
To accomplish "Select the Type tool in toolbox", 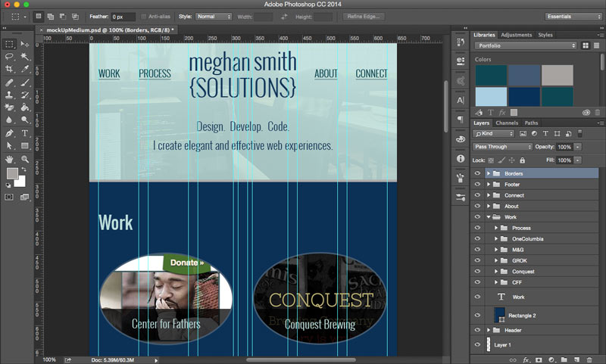I will pyautogui.click(x=25, y=133).
